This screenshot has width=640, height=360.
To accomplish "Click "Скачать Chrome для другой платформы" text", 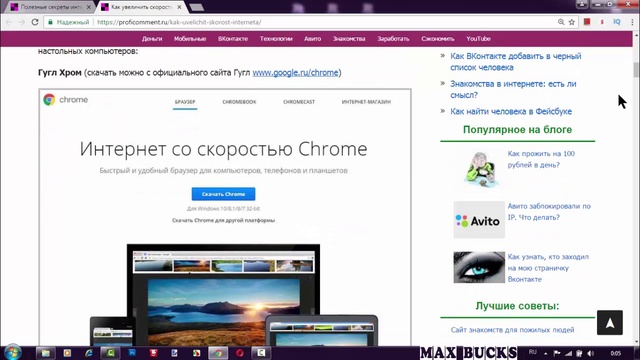I will click(223, 220).
